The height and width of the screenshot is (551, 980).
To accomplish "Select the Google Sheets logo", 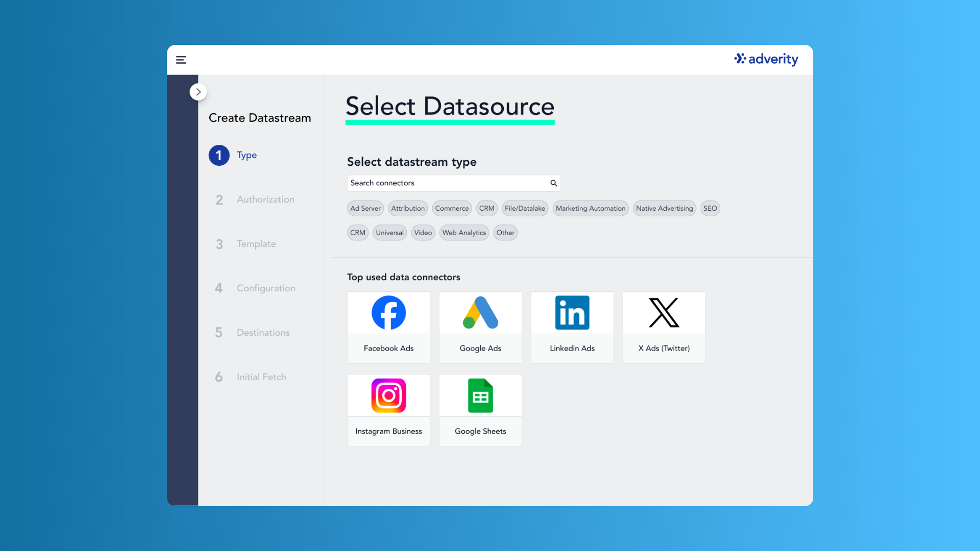I will (480, 395).
